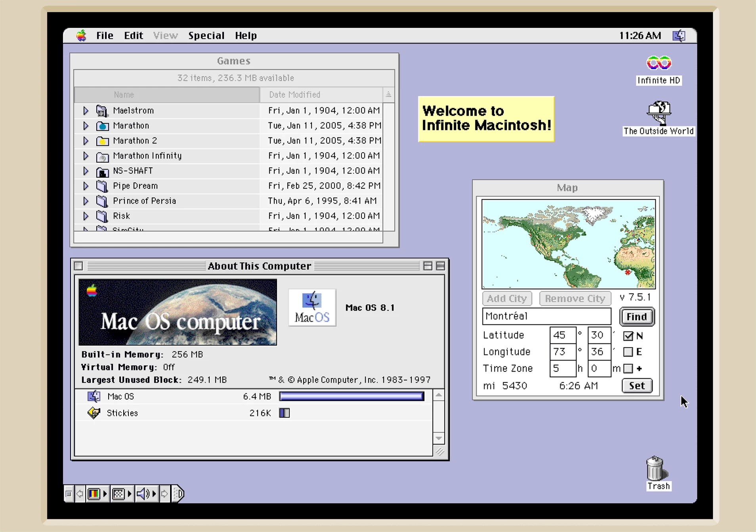
Task: Sort Games list by Date Modified header
Action: 321,95
